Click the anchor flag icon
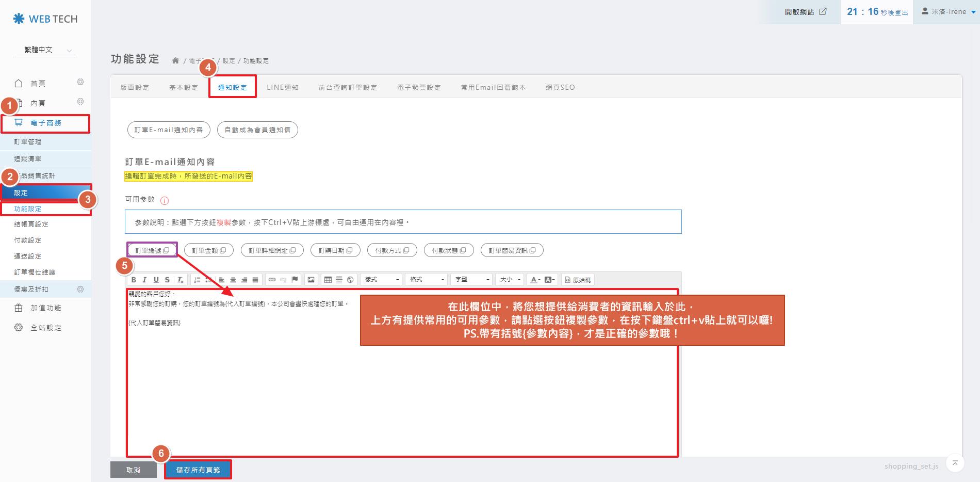The width and height of the screenshot is (980, 482). click(295, 280)
